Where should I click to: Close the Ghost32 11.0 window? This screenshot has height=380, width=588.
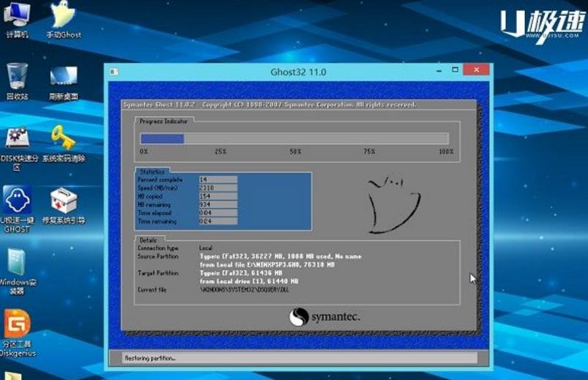pyautogui.click(x=476, y=70)
